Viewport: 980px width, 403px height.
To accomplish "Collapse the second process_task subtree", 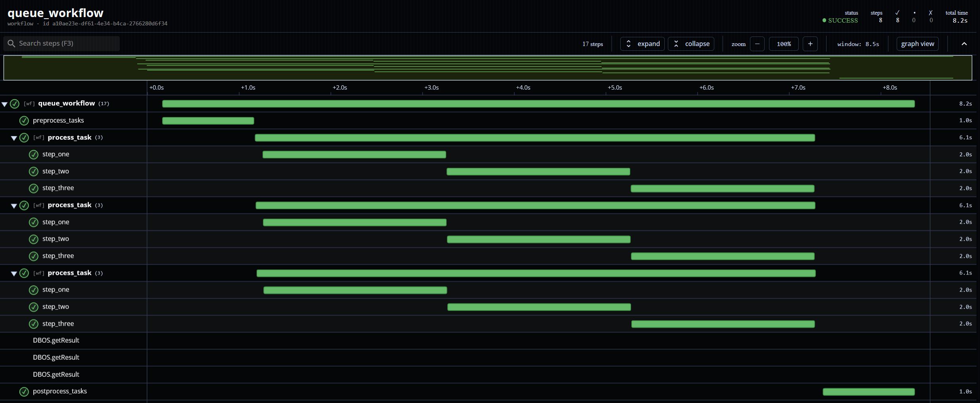I will click(14, 205).
